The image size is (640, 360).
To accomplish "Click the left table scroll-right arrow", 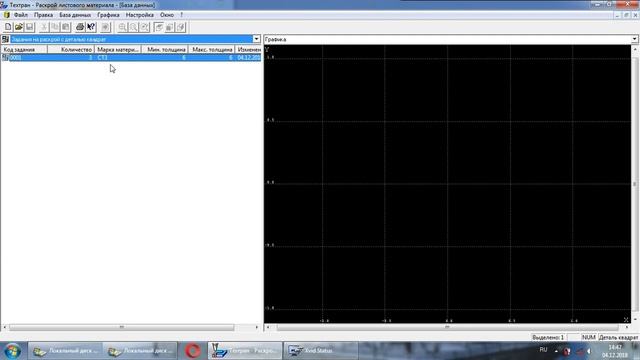I will click(257, 327).
